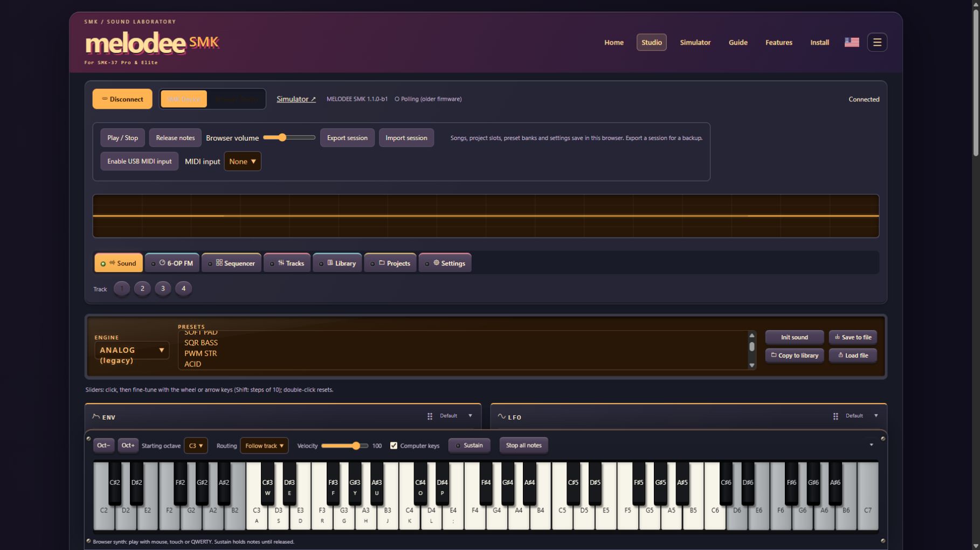Adjust the Velocity slider
The image size is (980, 550).
coord(344,445)
